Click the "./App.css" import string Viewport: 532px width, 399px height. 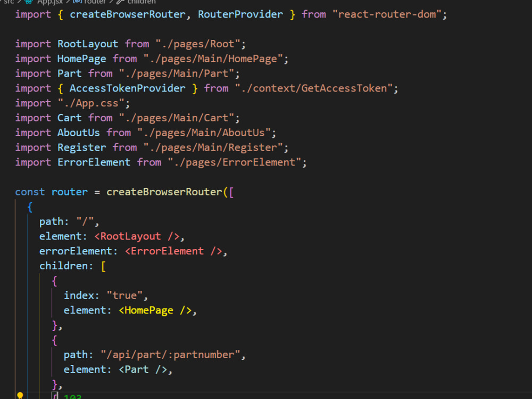click(91, 103)
